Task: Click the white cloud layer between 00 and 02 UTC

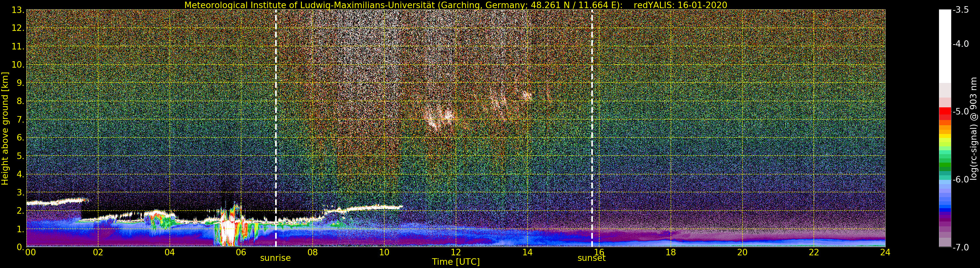Action: [x=57, y=201]
